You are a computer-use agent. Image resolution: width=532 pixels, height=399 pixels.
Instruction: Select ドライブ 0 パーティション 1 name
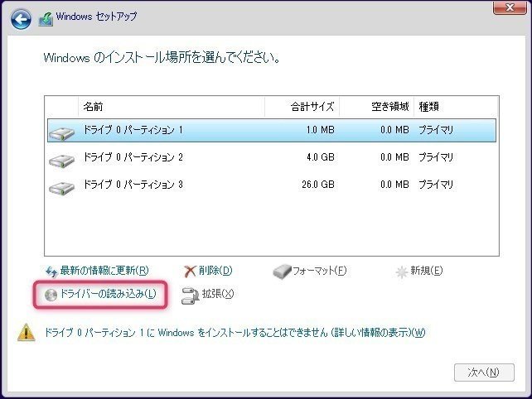(x=133, y=130)
